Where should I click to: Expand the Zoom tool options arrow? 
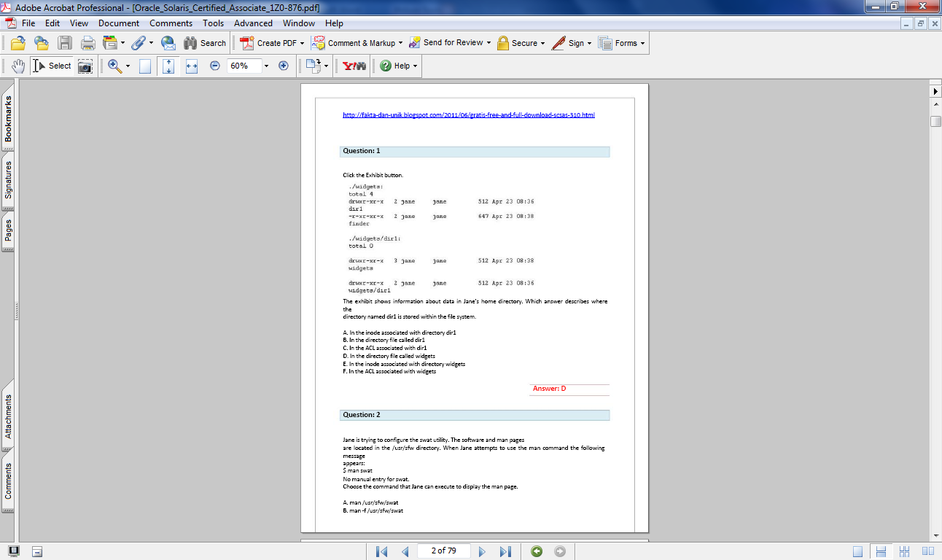[128, 66]
